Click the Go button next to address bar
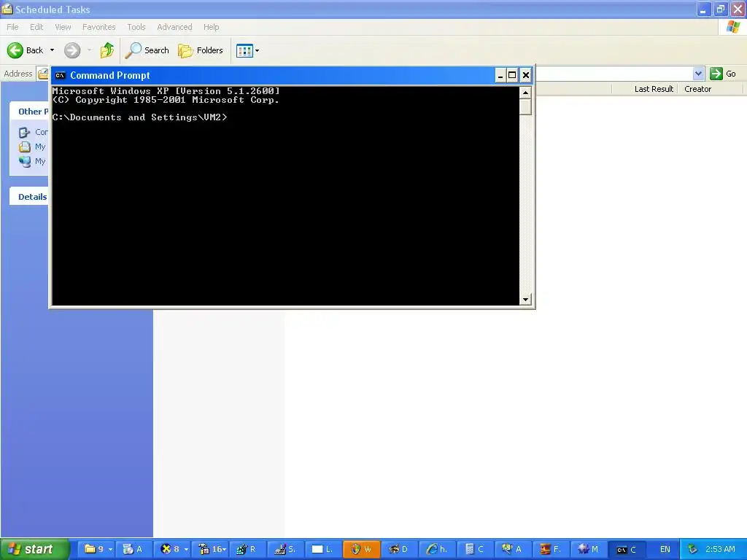Viewport: 747px width, 560px height. click(x=723, y=74)
